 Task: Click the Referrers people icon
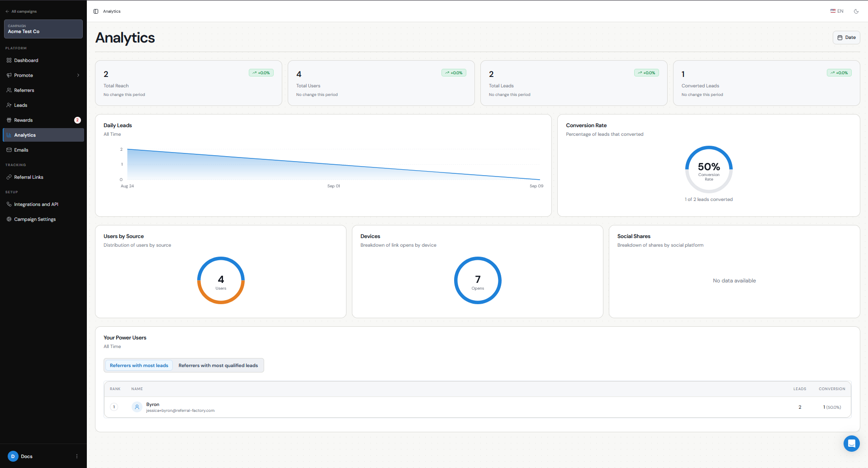pos(9,90)
